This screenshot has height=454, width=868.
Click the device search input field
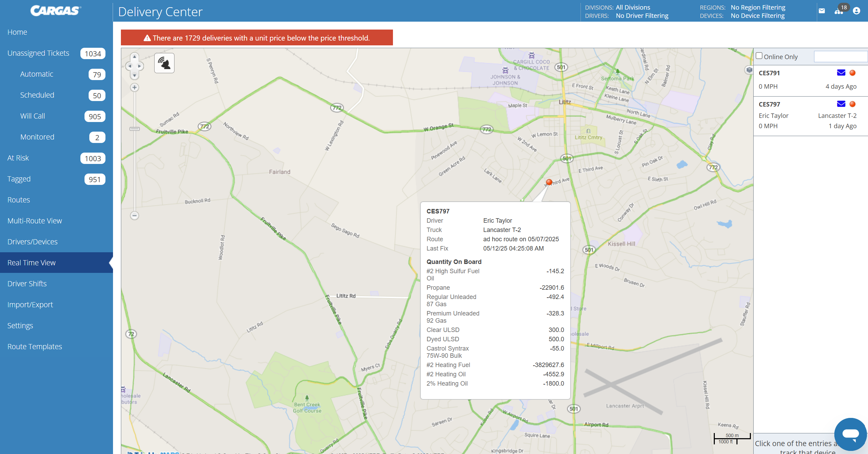click(x=840, y=57)
